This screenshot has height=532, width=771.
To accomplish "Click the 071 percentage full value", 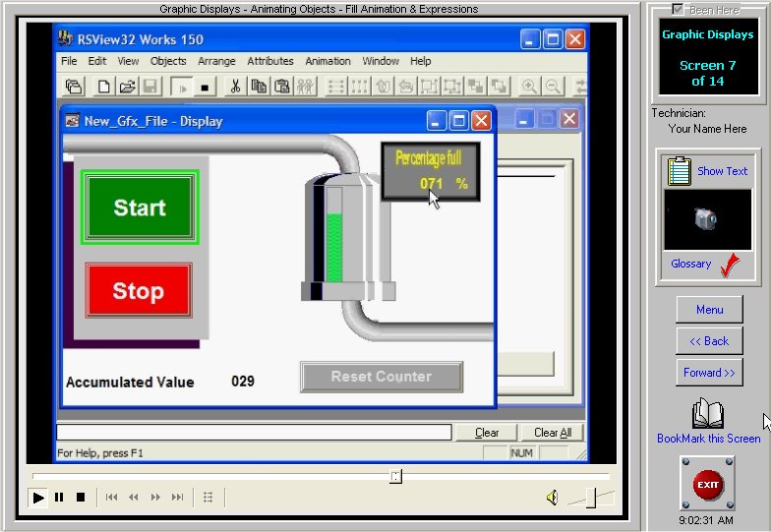I will tap(431, 184).
